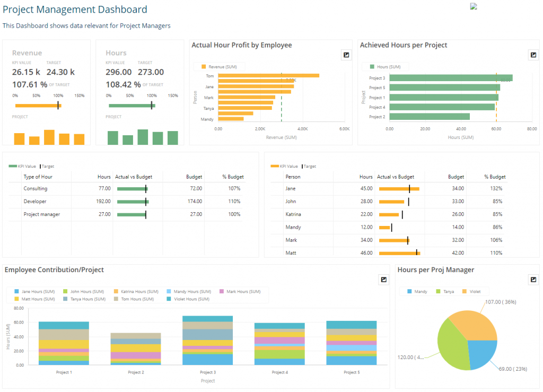Click the broken image icon at top right

474,6
